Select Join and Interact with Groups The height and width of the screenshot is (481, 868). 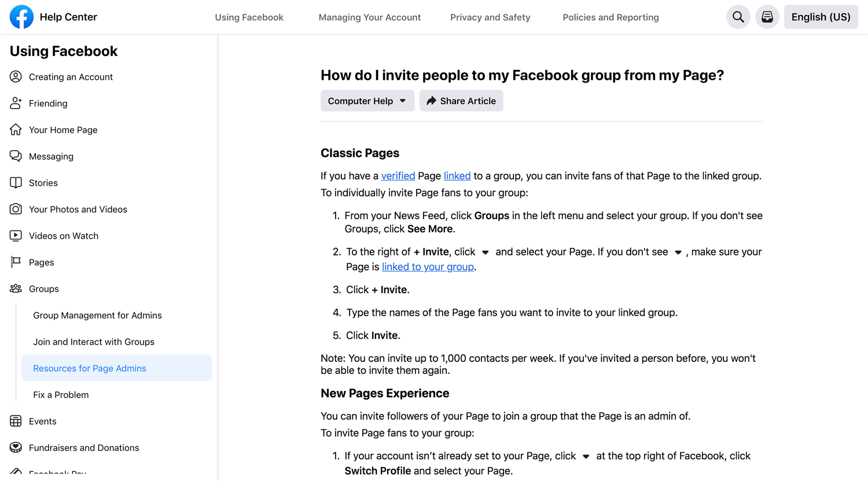click(x=94, y=342)
